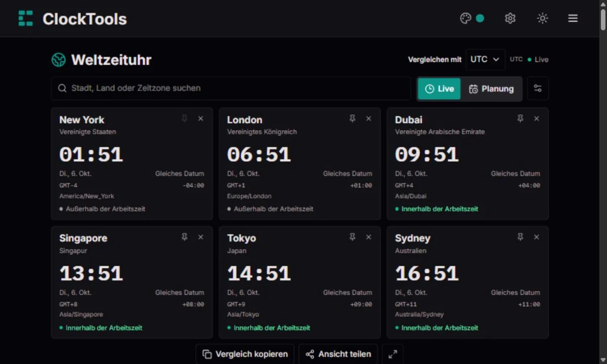Open settings gear in header
Screen dimensions: 607x364
coord(510,18)
